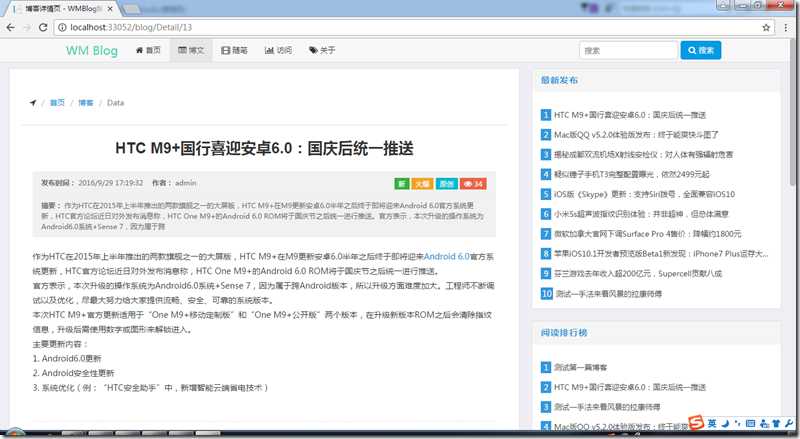
Task: Click the HTC M9+ article title heading
Action: coord(264,149)
